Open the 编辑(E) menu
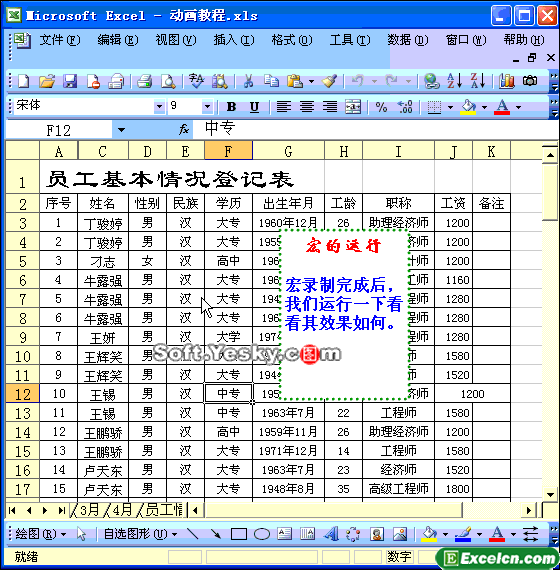 (118, 40)
